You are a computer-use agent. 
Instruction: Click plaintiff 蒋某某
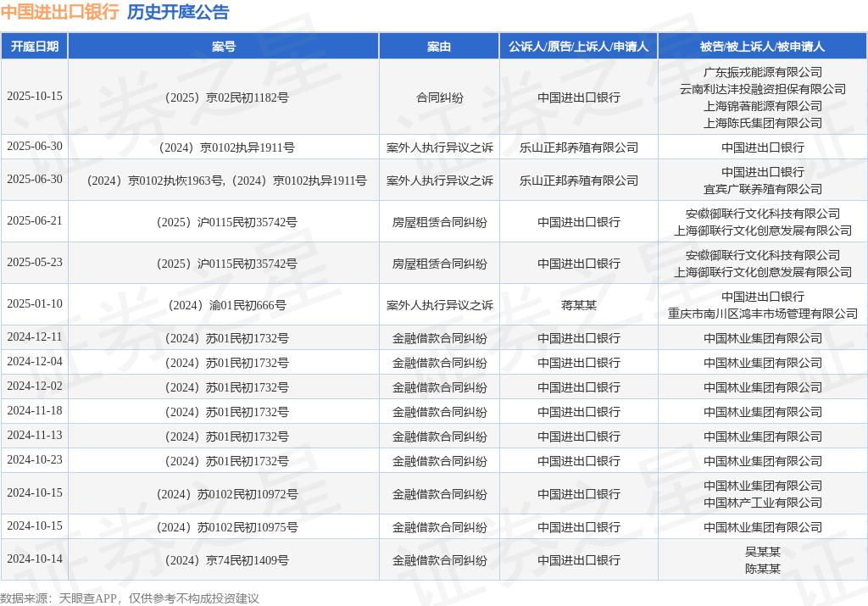point(578,305)
